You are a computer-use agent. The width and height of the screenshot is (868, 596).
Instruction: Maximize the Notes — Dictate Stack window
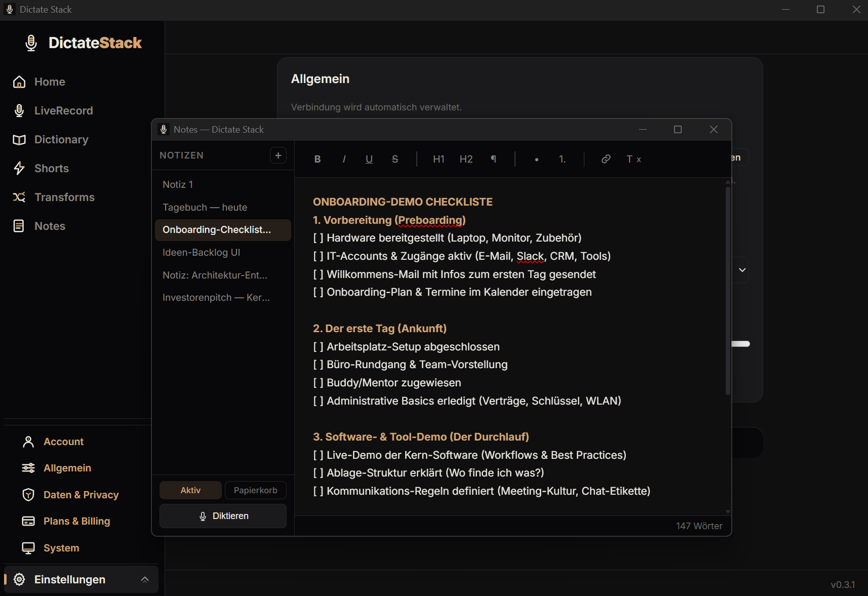tap(678, 130)
